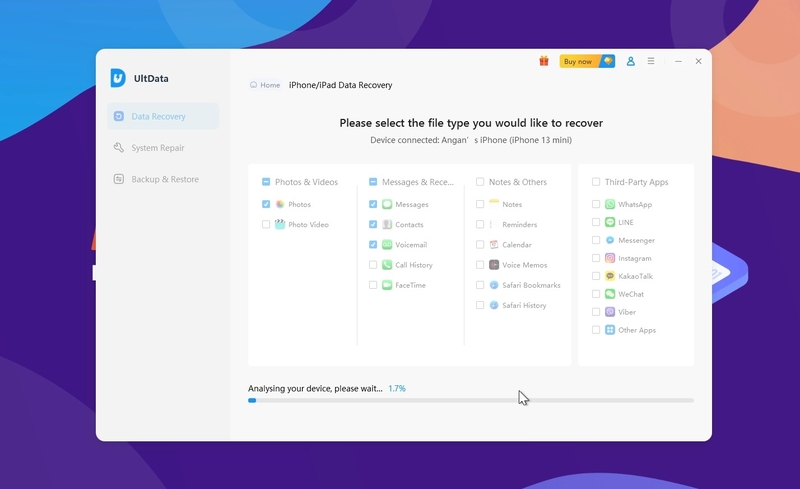Screen dimensions: 800x489
Task: Toggle the Photos & Videos group checkbox
Action: click(x=266, y=182)
